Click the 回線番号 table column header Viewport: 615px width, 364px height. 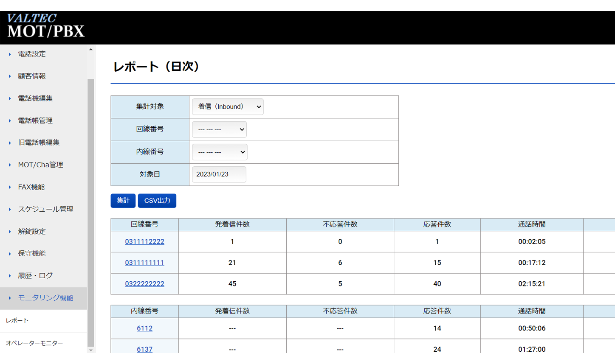click(144, 224)
